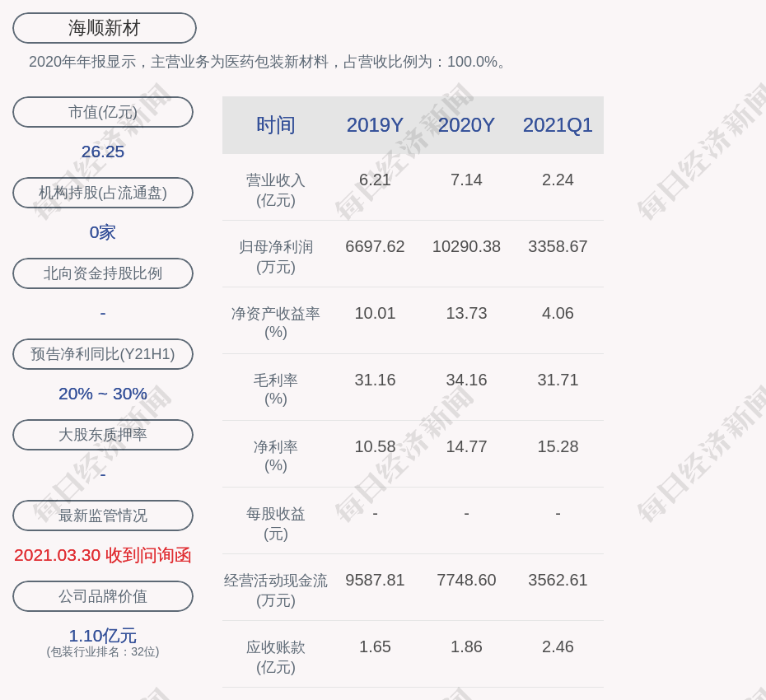Click the 0家 institutional holding value

[103, 232]
